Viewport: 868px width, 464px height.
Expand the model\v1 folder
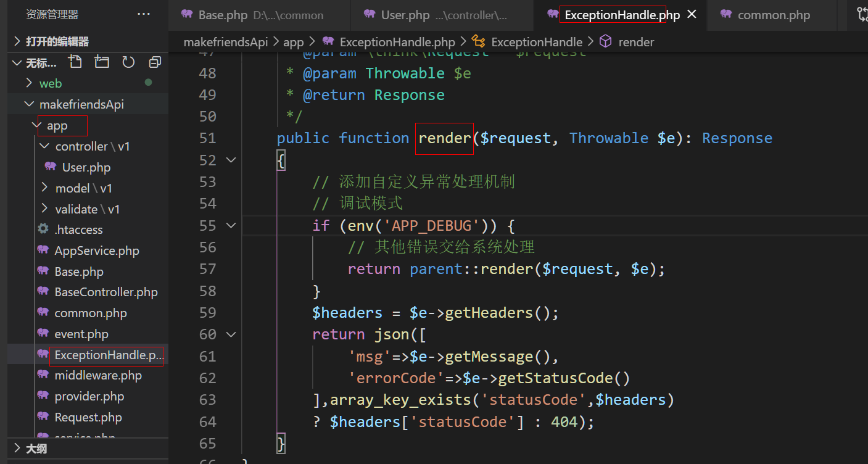[x=44, y=188]
